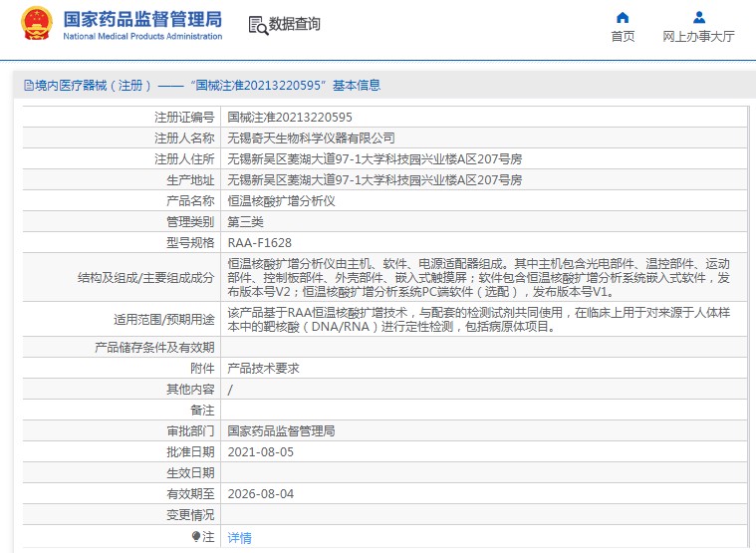Click the 国家药品监督管理局 site title
This screenshot has width=756, height=553.
[x=142, y=19]
